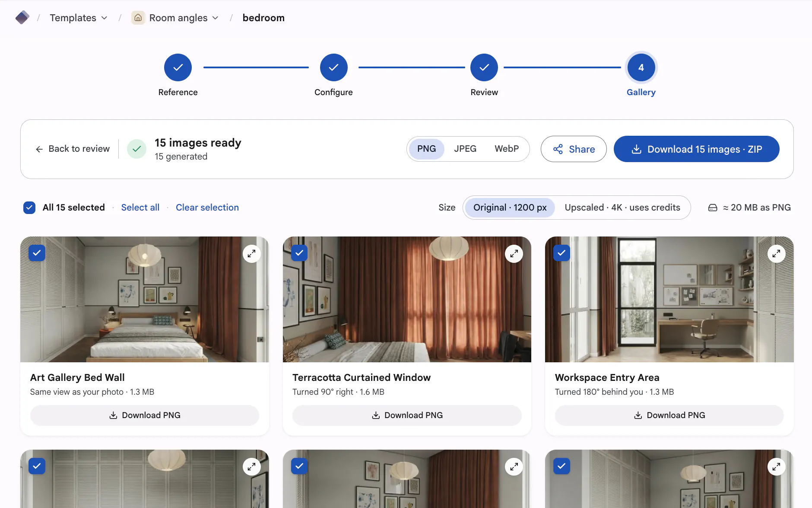Uncheck the Workspace Entry Area image
Screen dimensions: 812x508
point(561,253)
